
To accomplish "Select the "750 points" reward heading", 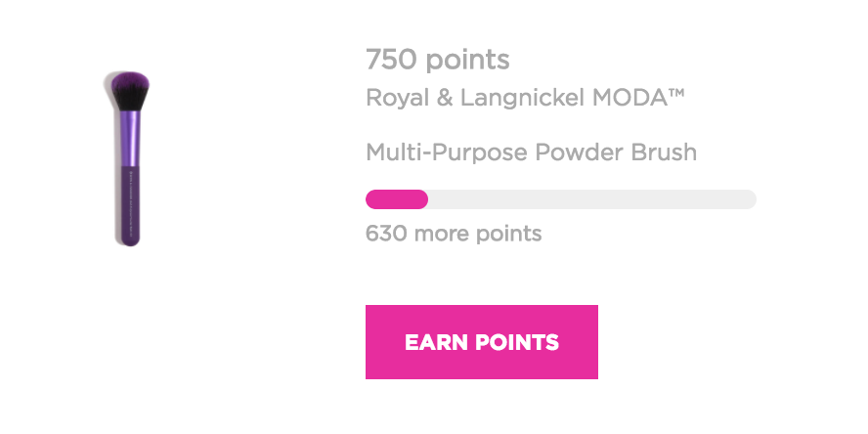I will [x=437, y=60].
